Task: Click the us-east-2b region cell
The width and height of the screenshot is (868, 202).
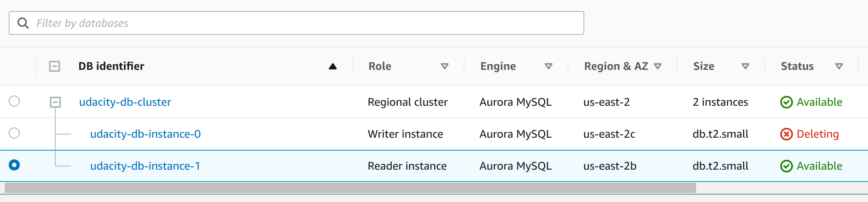Action: coord(610,166)
